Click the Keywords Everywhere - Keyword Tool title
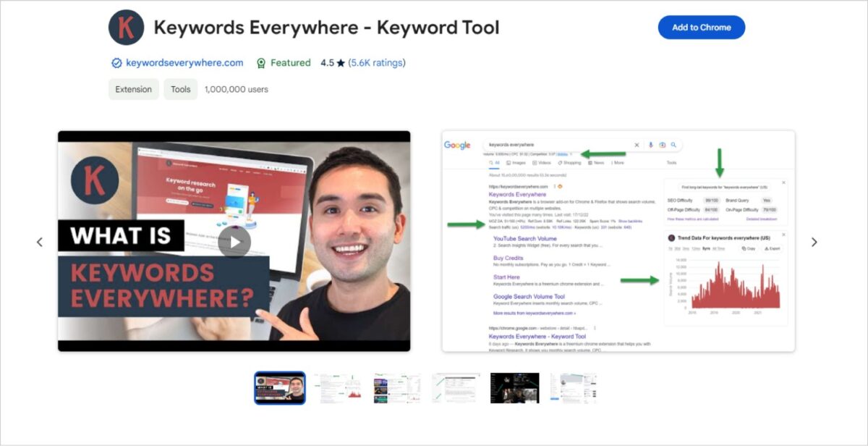Screen dimensions: 868x446 pyautogui.click(x=327, y=28)
